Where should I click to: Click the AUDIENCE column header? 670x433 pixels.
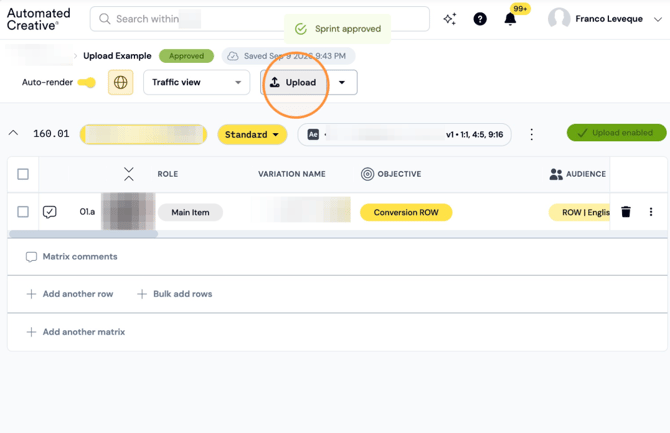pos(585,174)
